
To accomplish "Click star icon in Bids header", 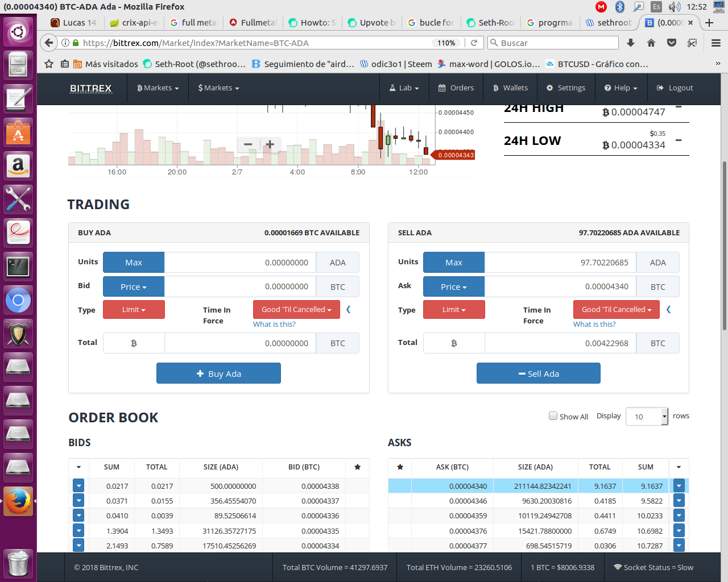I will coord(357,467).
